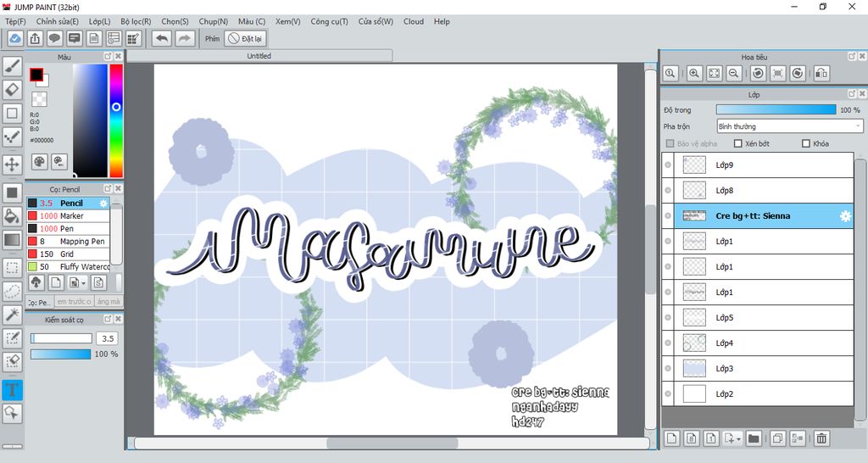Delete layer with the trash icon
This screenshot has width=868, height=463.
[821, 438]
